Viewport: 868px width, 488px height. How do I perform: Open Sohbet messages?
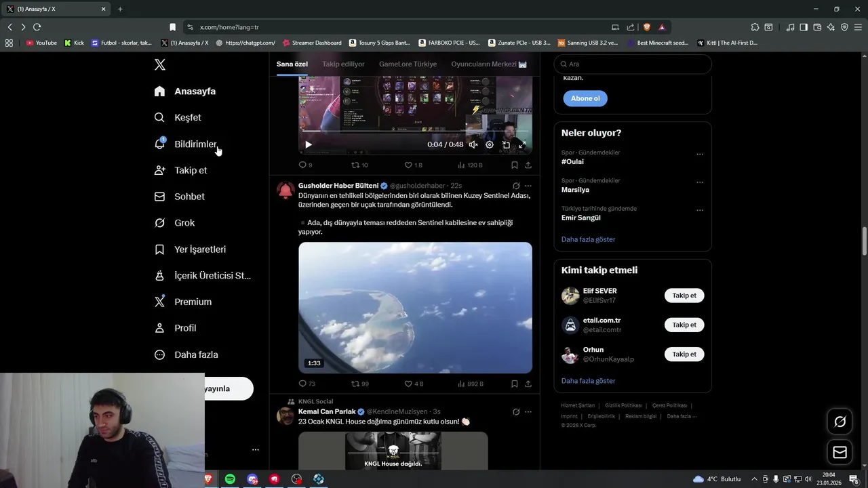coord(179,197)
